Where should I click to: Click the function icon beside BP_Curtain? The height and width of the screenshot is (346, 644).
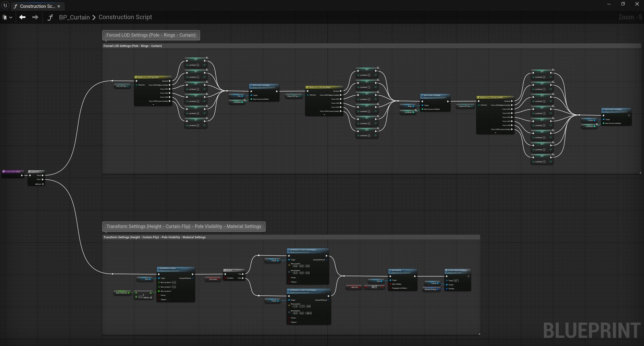pyautogui.click(x=50, y=17)
